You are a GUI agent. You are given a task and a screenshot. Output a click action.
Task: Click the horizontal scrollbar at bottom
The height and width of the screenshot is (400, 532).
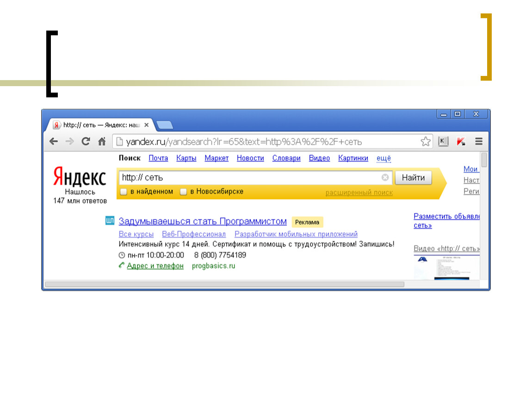[x=224, y=284]
